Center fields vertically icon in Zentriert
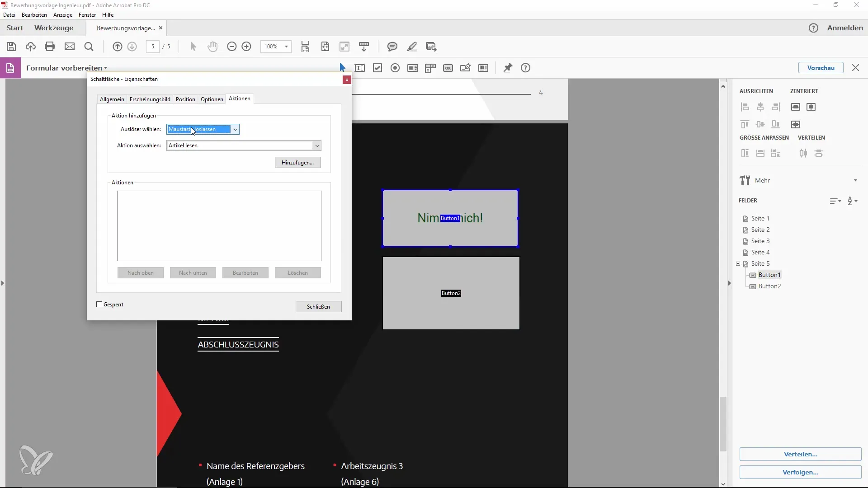 (x=796, y=107)
